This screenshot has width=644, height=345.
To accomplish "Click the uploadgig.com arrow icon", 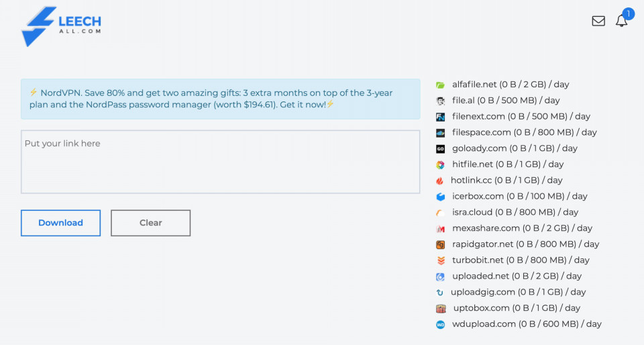I will (439, 293).
